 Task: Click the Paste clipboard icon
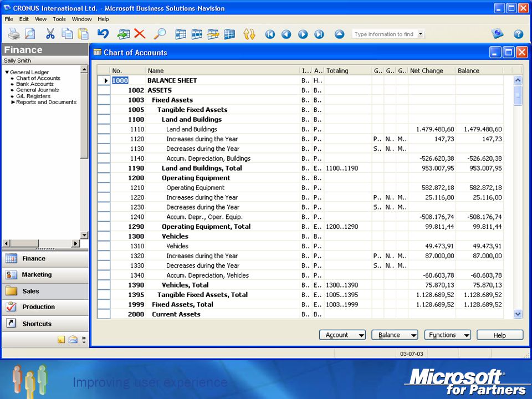[x=83, y=34]
